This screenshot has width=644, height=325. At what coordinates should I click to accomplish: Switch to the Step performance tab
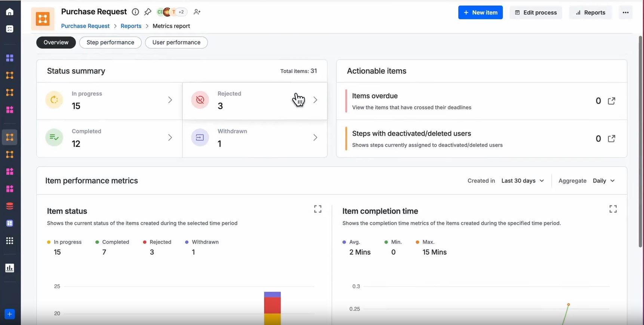pos(110,42)
